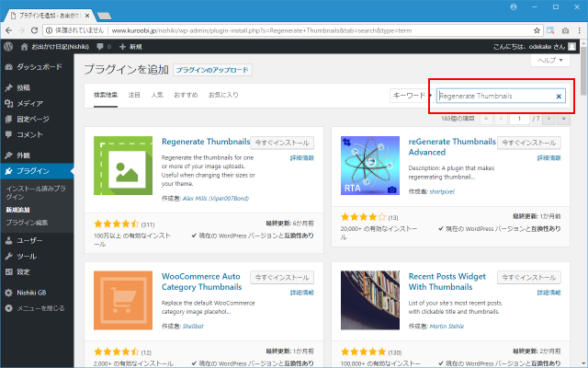Click the browser reload button
Image resolution: width=588 pixels, height=368 pixels.
click(40, 29)
